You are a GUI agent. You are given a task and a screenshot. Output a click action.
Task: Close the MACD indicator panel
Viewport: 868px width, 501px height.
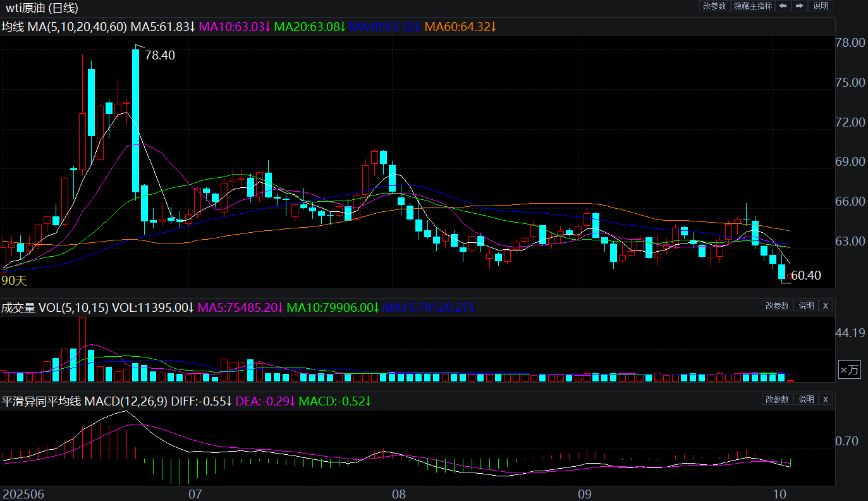pos(825,399)
